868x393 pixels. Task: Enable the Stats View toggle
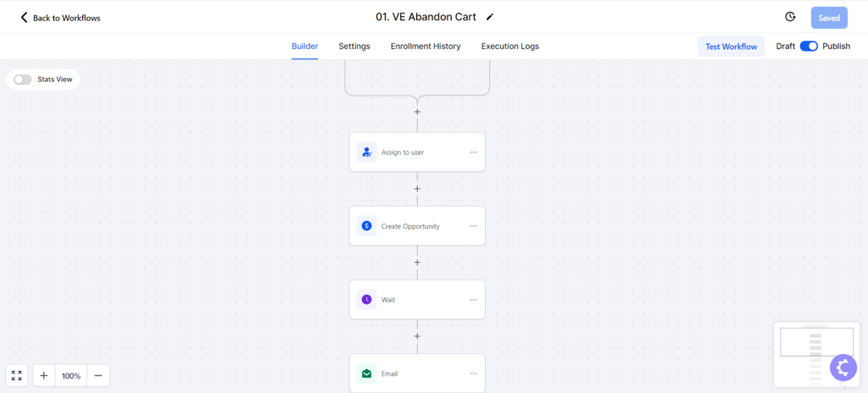click(x=23, y=79)
